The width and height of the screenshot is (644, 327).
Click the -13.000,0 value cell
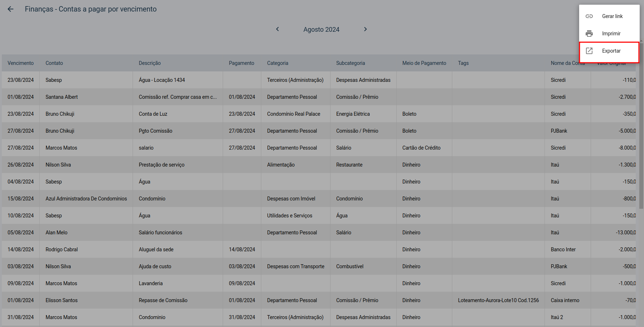click(x=626, y=233)
